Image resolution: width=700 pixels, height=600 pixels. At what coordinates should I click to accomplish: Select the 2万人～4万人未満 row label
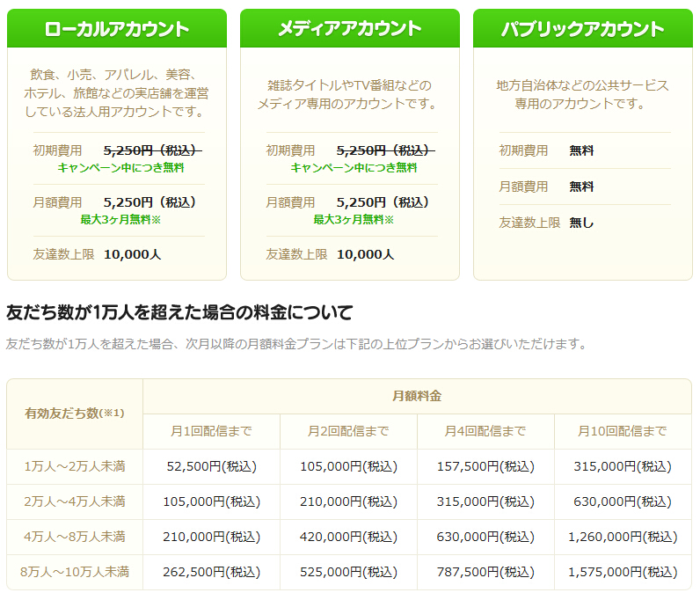tap(75, 501)
